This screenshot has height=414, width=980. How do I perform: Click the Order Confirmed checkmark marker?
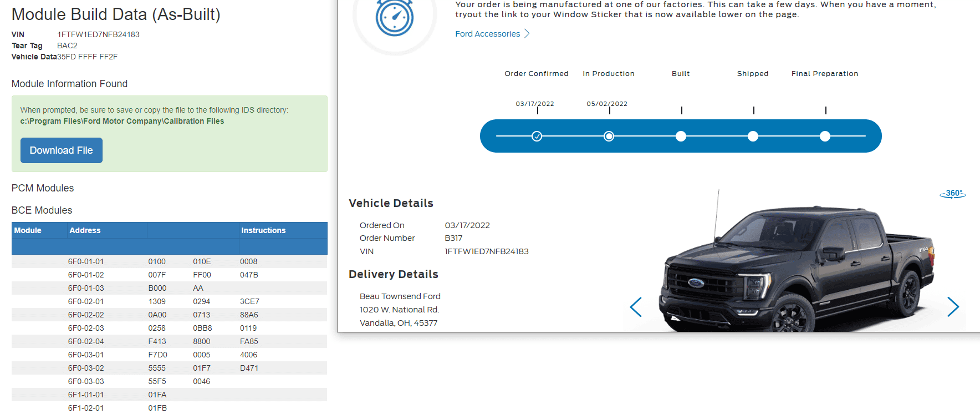pyautogui.click(x=537, y=136)
